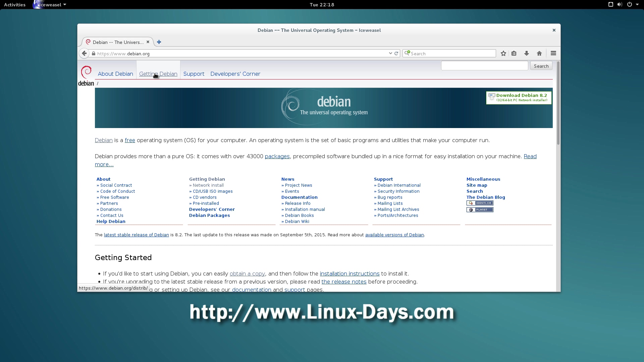Image resolution: width=644 pixels, height=362 pixels.
Task: Open Developers' Corner navigation item
Action: pyautogui.click(x=235, y=74)
